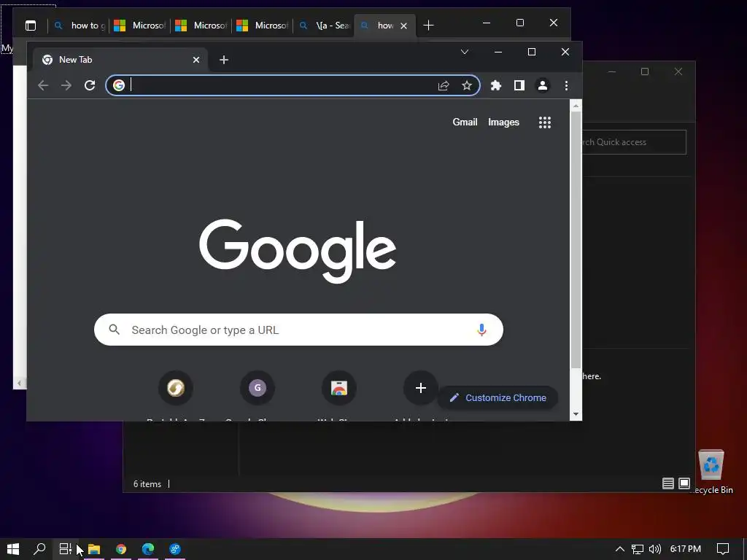Open Chrome profile avatar icon
Viewport: 747px width, 560px height.
(x=543, y=85)
